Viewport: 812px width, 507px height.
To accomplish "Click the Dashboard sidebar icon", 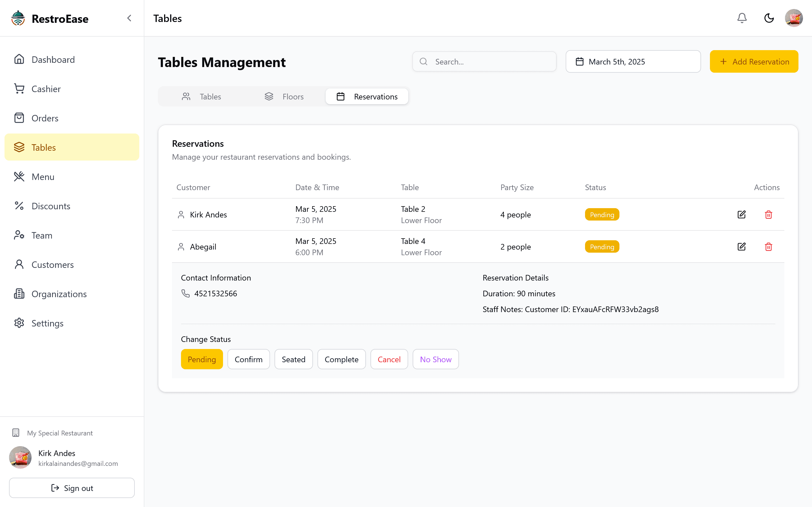I will pyautogui.click(x=19, y=59).
